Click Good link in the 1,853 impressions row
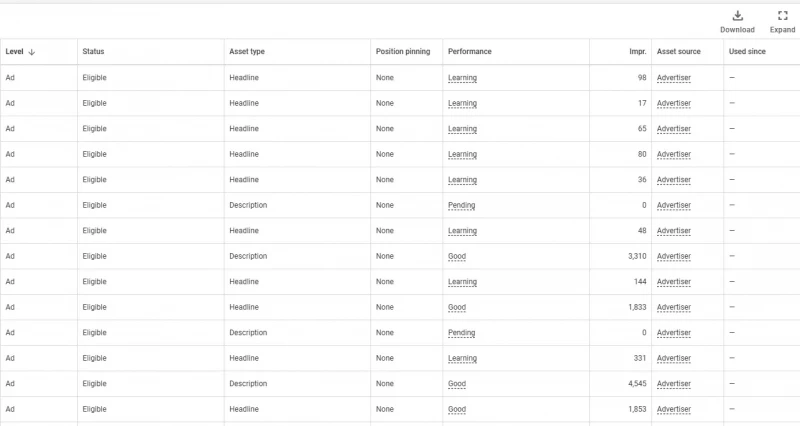This screenshot has height=426, width=800. 457,410
